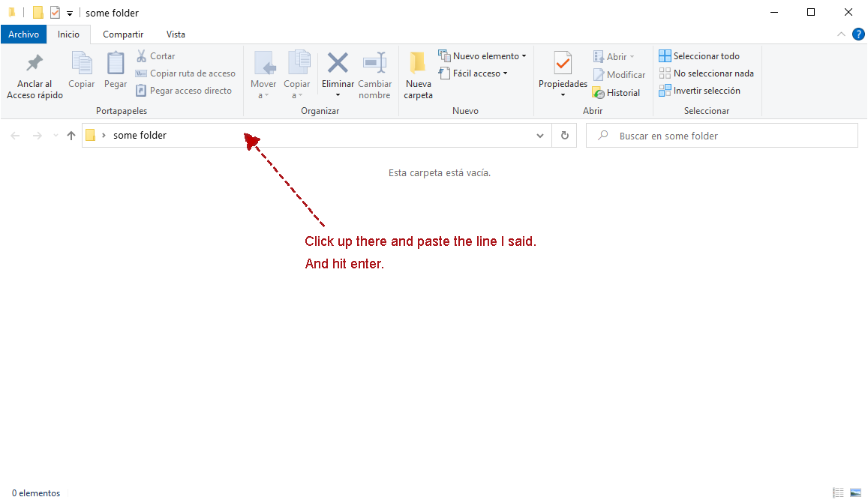The height and width of the screenshot is (503, 868).
Task: Click 'Esta carpeta está vacía.' text
Action: pyautogui.click(x=440, y=173)
